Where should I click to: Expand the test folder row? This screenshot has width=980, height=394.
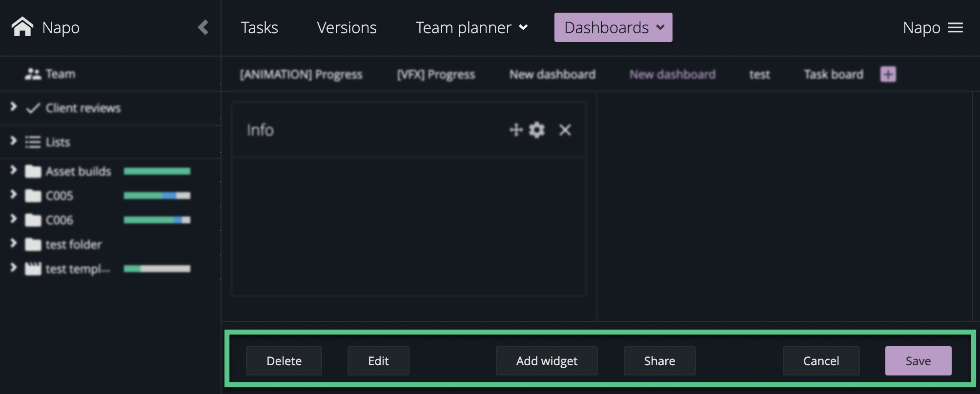pyautogui.click(x=13, y=243)
